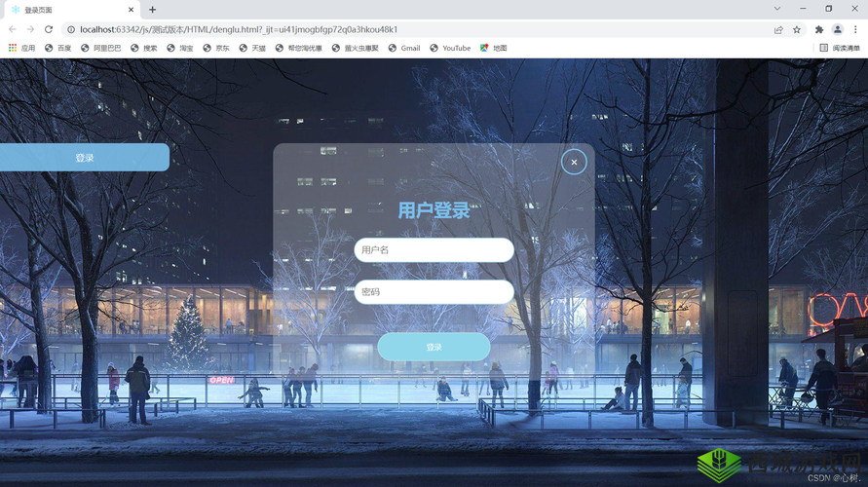Open the 京东 bookmark
This screenshot has height=487, width=868.
(216, 48)
